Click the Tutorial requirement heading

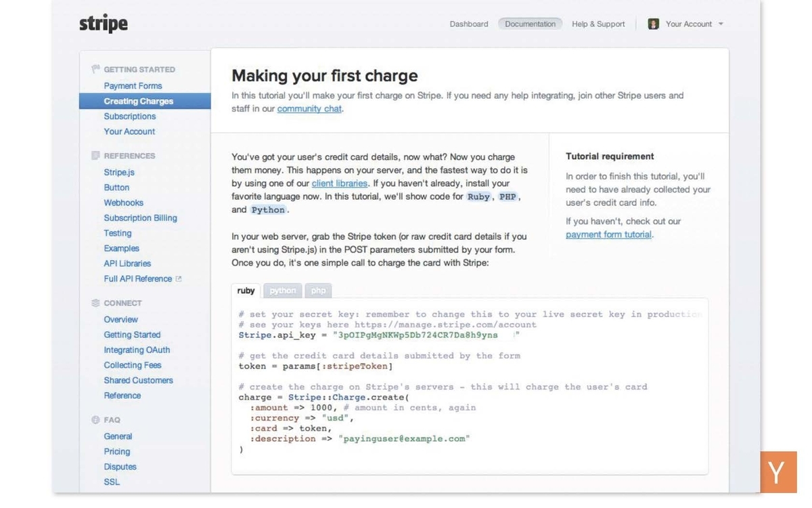click(x=610, y=156)
